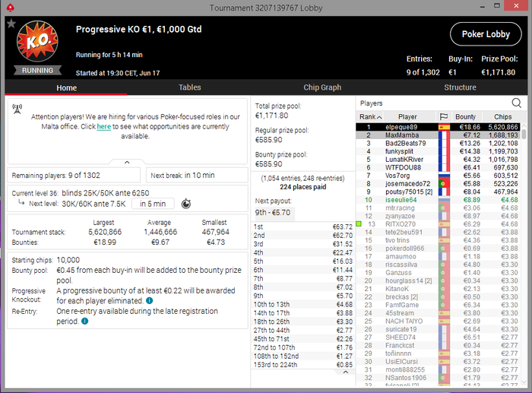Select player funkysplit
Screen dimensions: 532x393
coord(438,151)
